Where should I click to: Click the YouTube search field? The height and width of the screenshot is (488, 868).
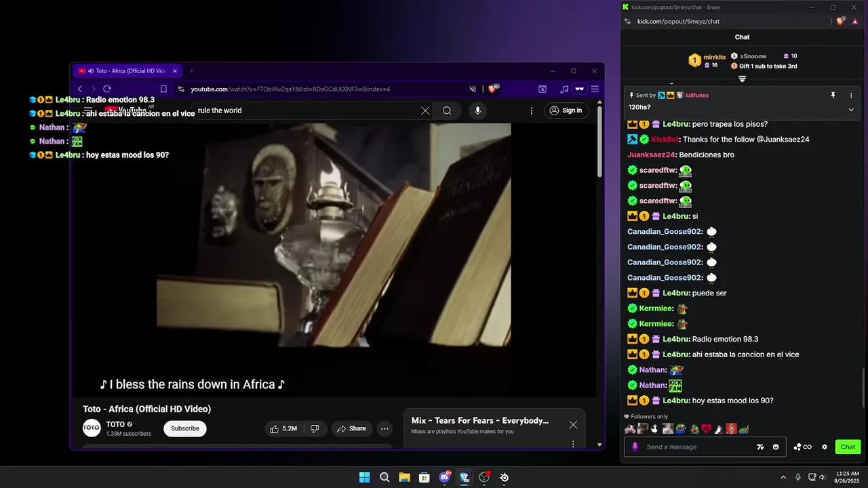pyautogui.click(x=305, y=110)
